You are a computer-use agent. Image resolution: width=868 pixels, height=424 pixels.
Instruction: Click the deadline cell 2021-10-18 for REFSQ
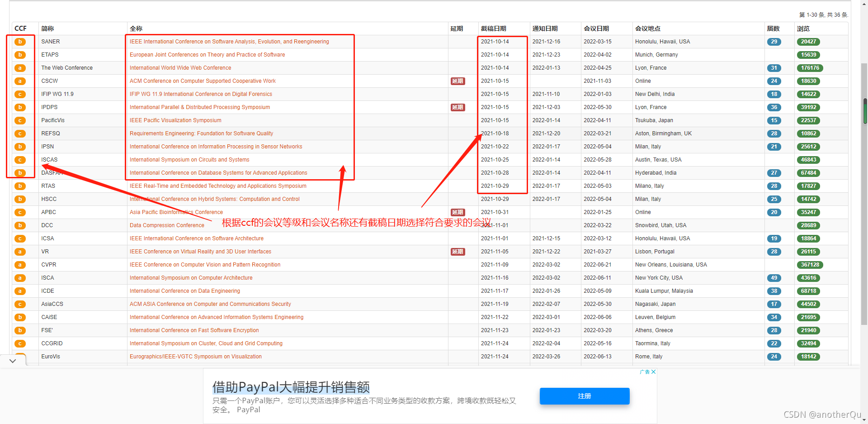click(495, 133)
